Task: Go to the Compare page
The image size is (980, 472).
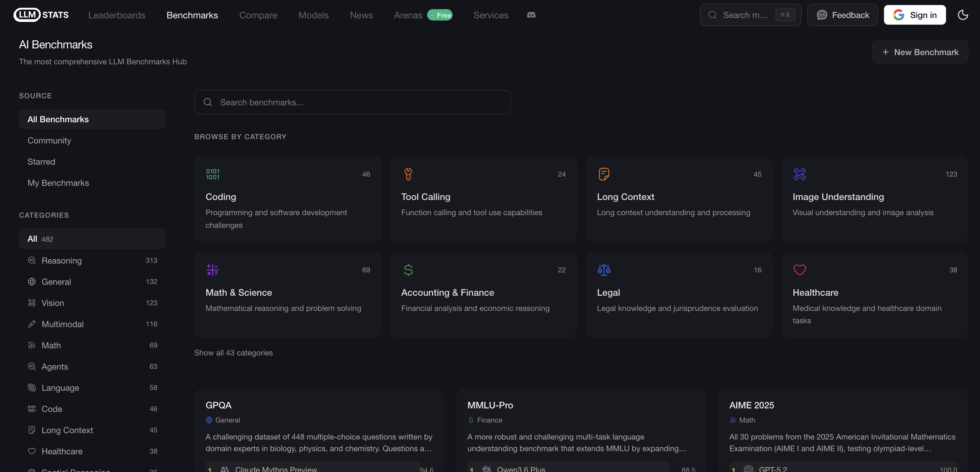Action: click(258, 15)
